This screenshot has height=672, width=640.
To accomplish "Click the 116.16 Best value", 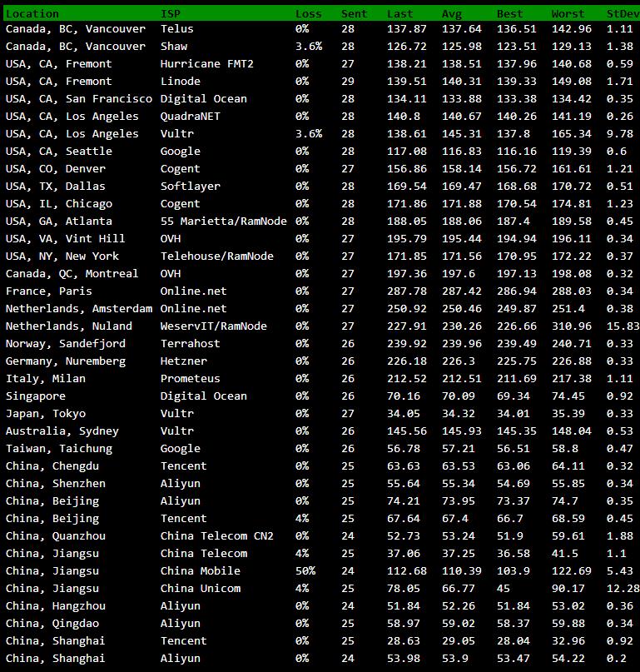I will (x=517, y=152).
